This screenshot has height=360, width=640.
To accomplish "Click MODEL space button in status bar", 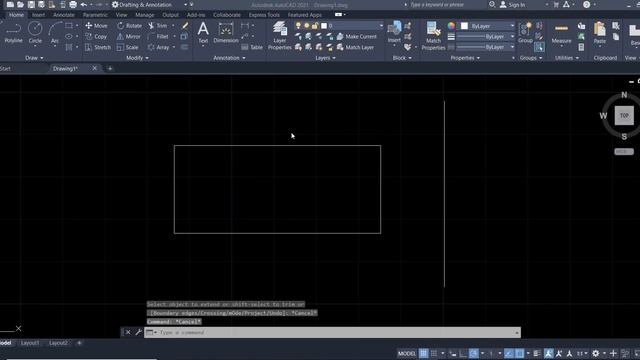I will click(407, 353).
